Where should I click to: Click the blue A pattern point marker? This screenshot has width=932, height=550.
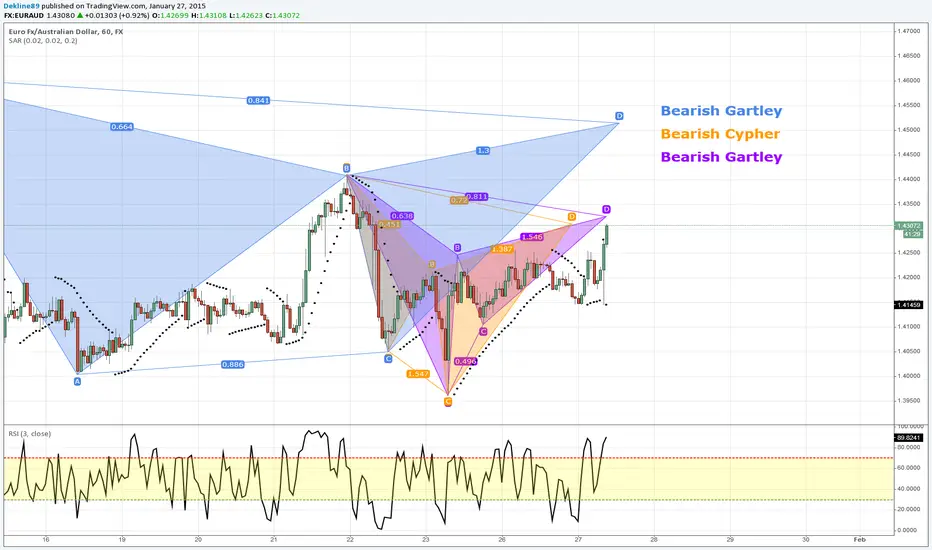(77, 382)
